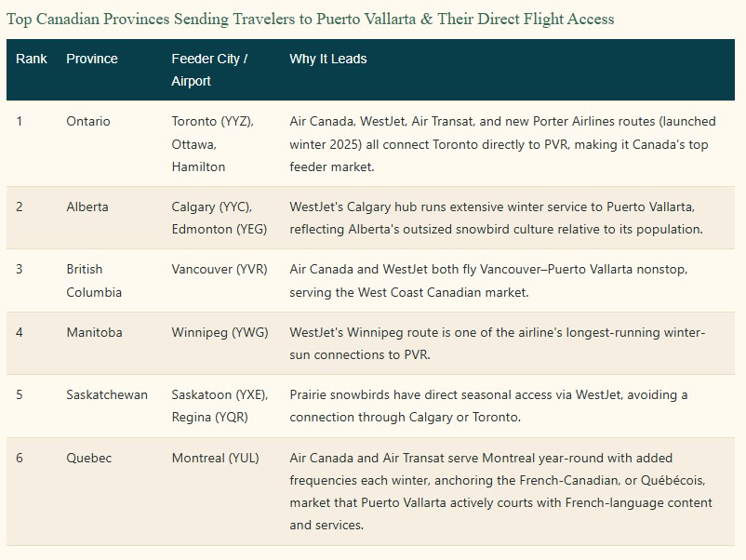
Task: Select the Manitoba province cell
Action: 94,332
